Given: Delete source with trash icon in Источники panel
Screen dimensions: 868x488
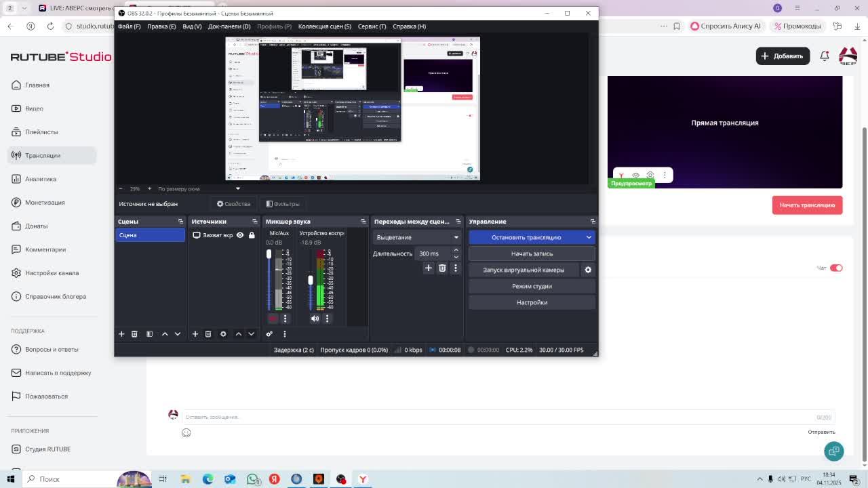Looking at the screenshot, I should [208, 333].
